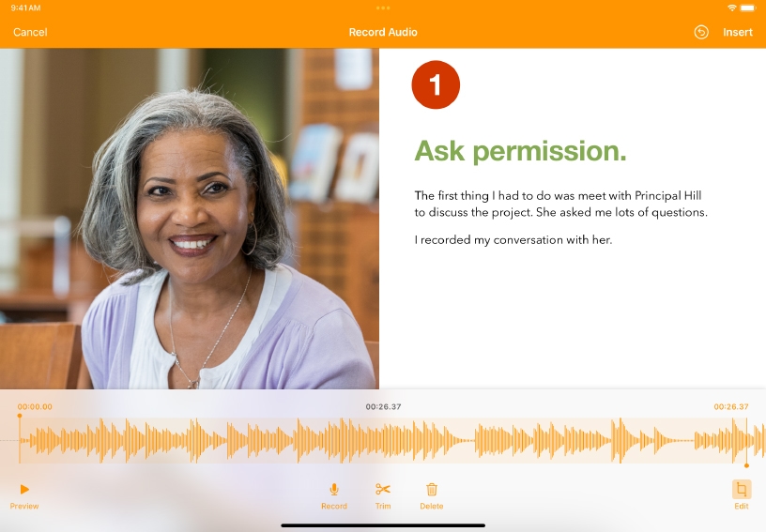Tap Cancel in the top bar
The width and height of the screenshot is (766, 532).
[x=30, y=32]
